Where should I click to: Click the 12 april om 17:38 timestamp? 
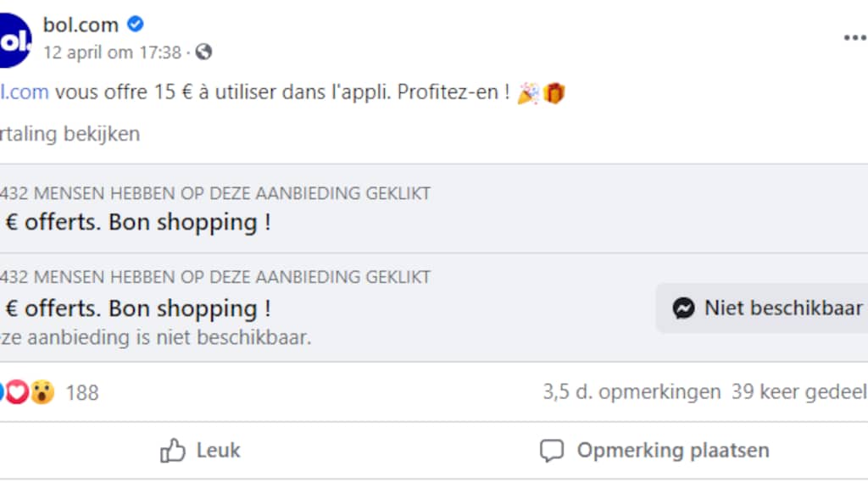coord(113,53)
